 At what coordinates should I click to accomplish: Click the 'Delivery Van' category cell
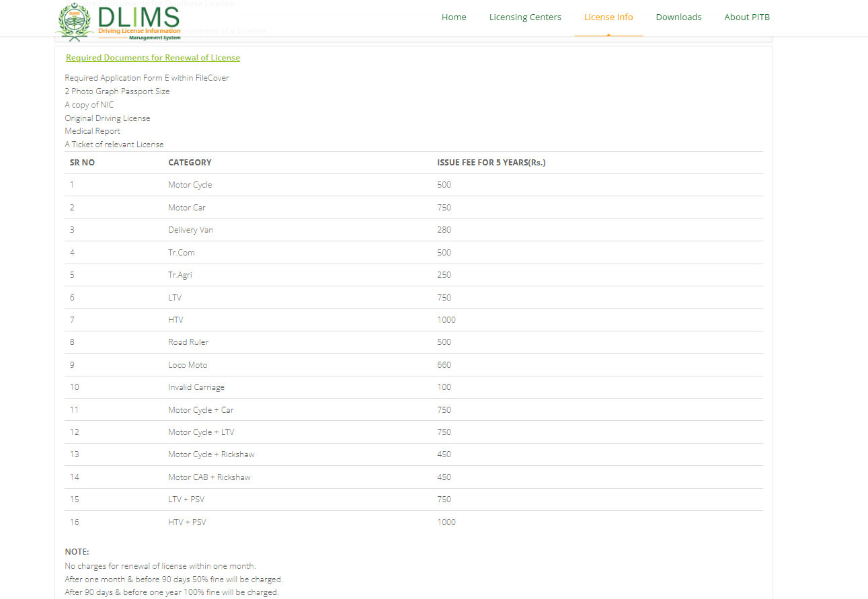[190, 230]
